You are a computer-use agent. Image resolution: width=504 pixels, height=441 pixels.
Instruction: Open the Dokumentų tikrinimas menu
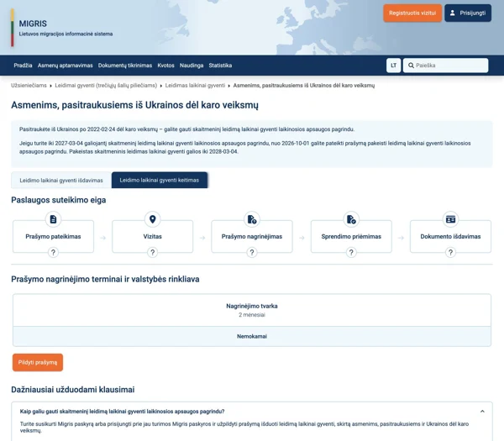tap(125, 66)
